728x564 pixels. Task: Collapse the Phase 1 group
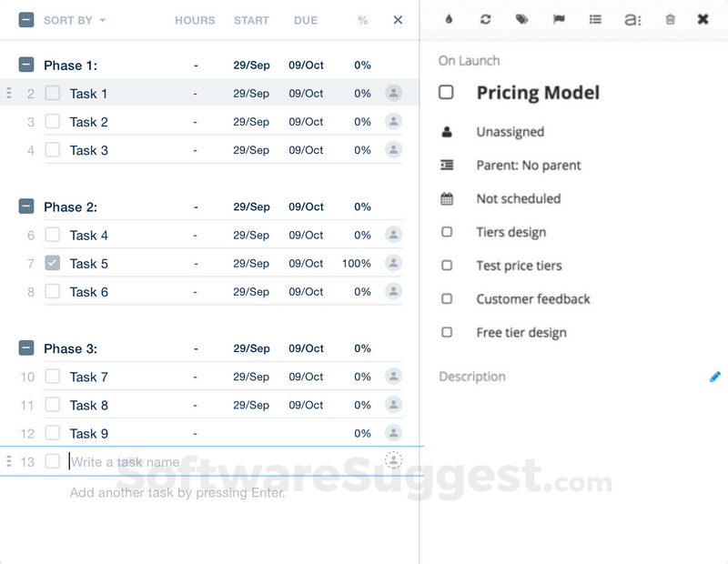tap(26, 65)
